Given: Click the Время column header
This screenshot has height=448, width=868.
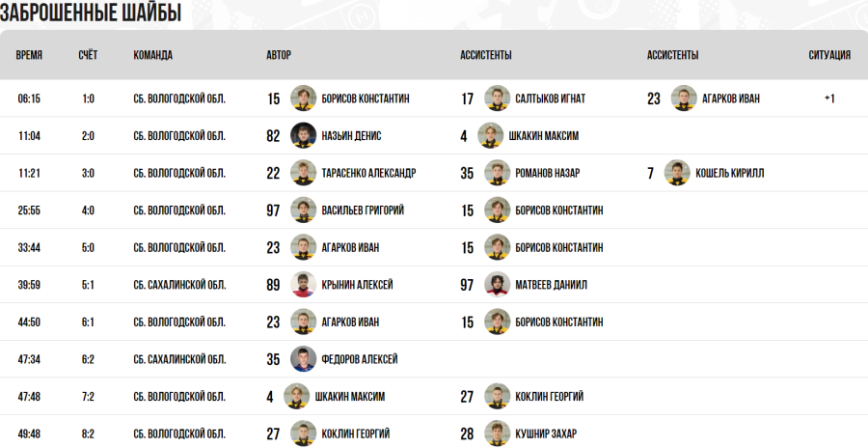Looking at the screenshot, I should [29, 55].
